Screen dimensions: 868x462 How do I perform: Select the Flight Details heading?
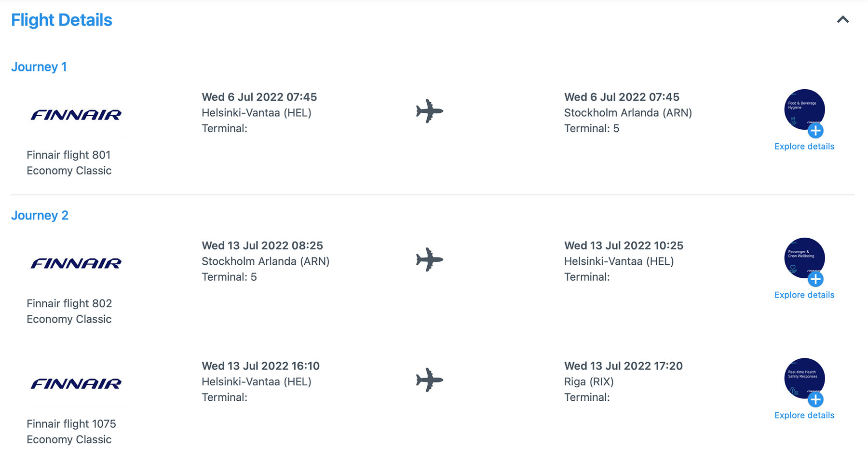pyautogui.click(x=62, y=20)
